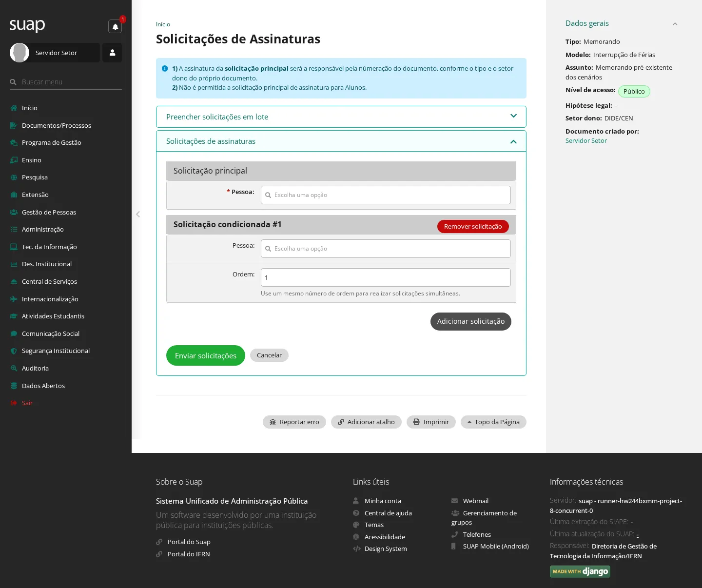Open the Início breadcrumb link
This screenshot has width=702, height=588.
click(163, 24)
